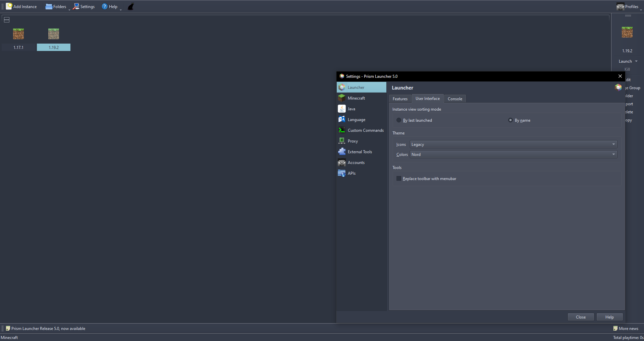Open External Tools puzzle icon
Viewport: 644px width, 341px height.
(x=342, y=152)
